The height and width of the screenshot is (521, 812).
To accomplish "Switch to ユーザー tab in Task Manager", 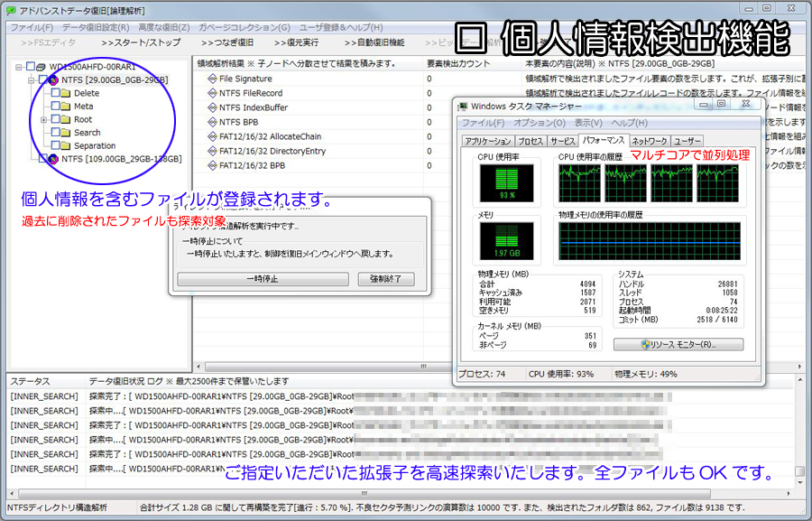I will point(687,141).
